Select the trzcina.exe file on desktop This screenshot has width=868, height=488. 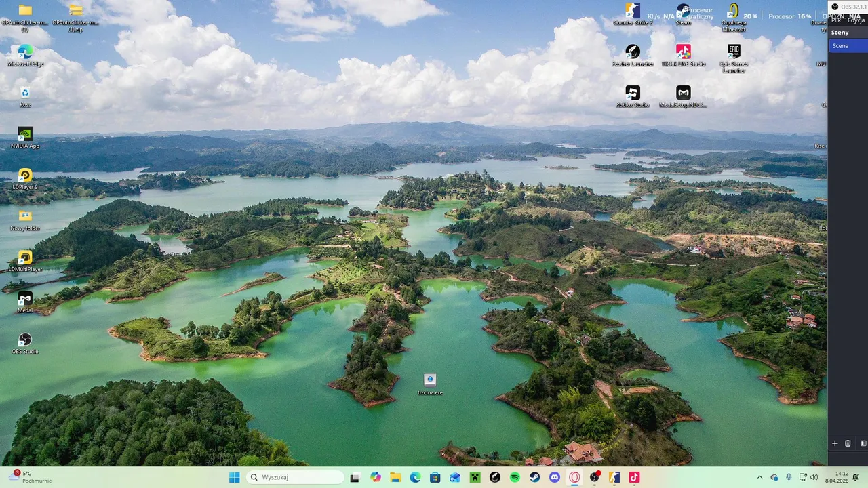click(430, 384)
